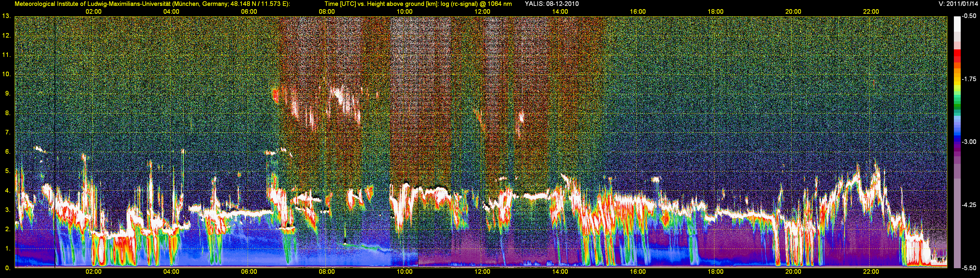The image size is (980, 278).
Task: Click 06:00 on the top time axis
Action: [x=249, y=11]
